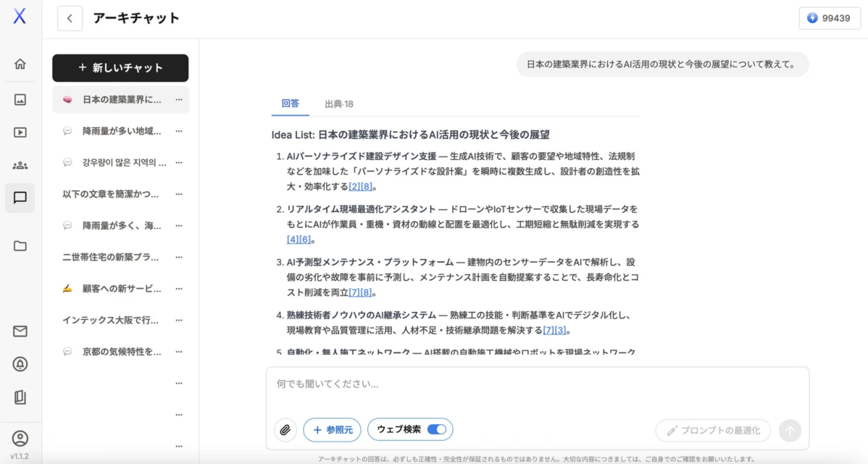The image size is (868, 464).
Task: Open the Home icon in the left sidebar
Action: 20,64
